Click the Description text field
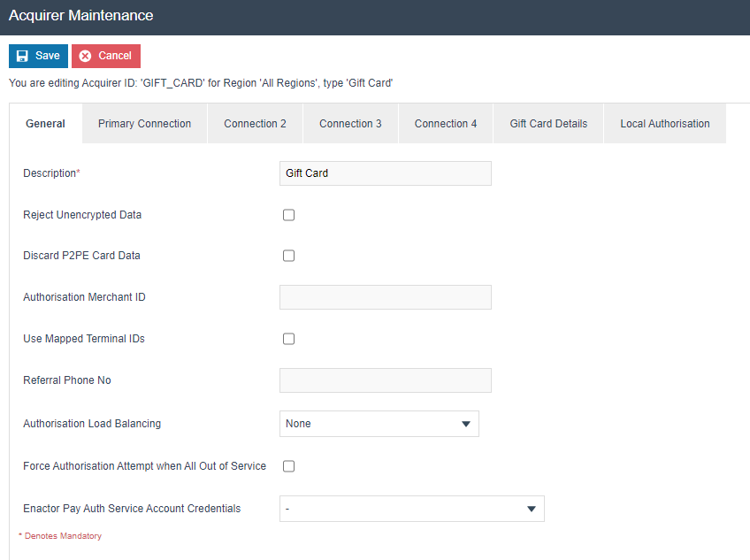 pos(385,173)
